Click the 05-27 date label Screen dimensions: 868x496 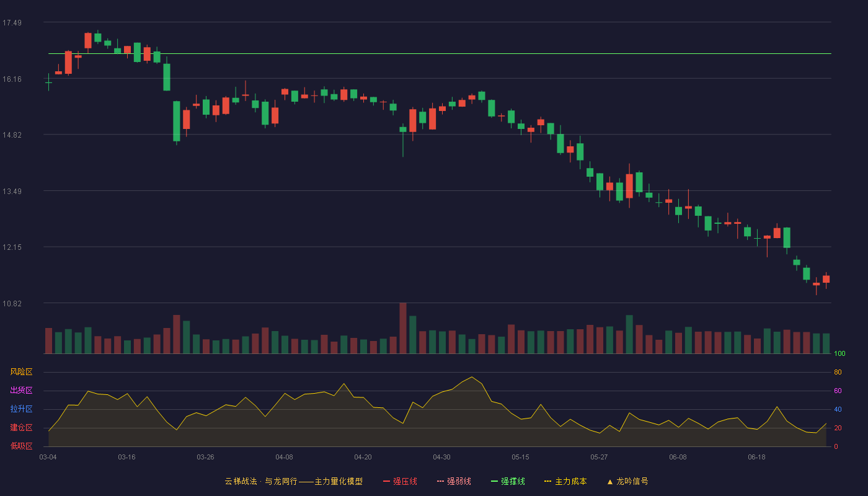click(x=599, y=457)
